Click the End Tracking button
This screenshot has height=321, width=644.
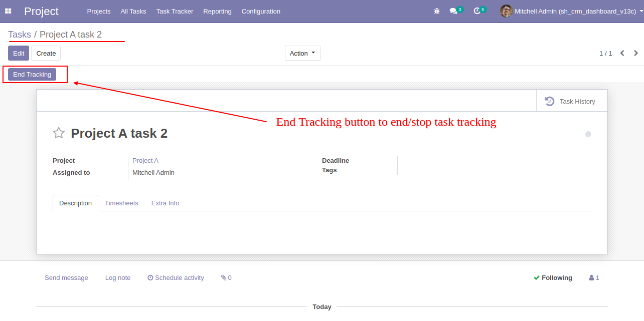[32, 75]
